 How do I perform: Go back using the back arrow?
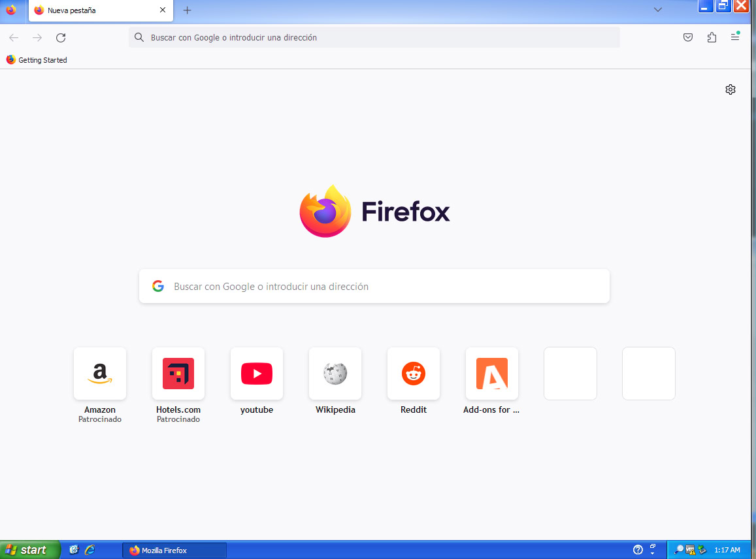coord(14,38)
